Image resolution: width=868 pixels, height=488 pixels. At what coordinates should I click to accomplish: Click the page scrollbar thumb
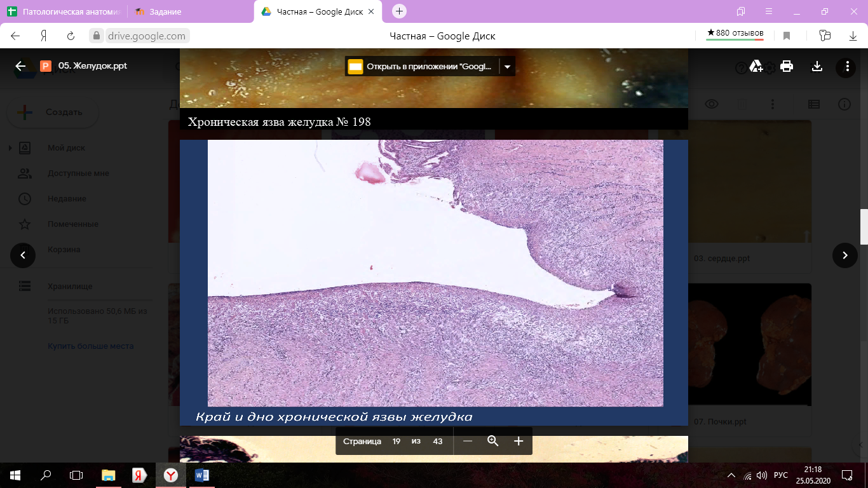tap(864, 227)
